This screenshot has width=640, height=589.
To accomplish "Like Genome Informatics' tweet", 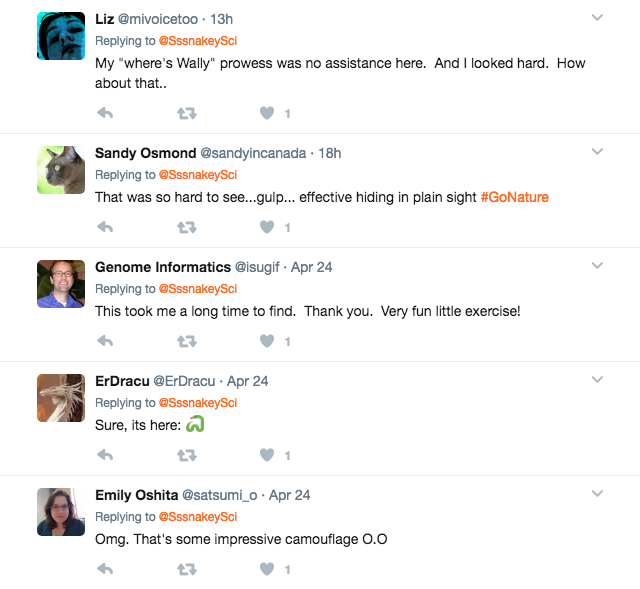I will 267,342.
